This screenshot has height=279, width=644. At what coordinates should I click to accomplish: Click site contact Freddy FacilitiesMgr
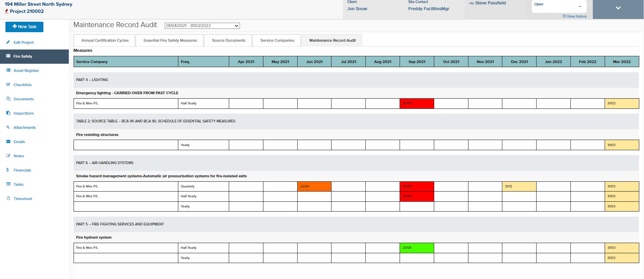click(x=428, y=9)
